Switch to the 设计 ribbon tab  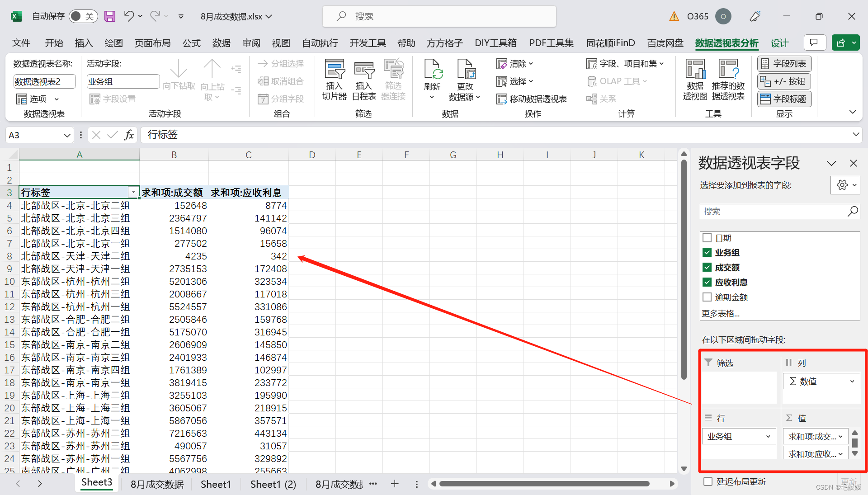click(780, 43)
